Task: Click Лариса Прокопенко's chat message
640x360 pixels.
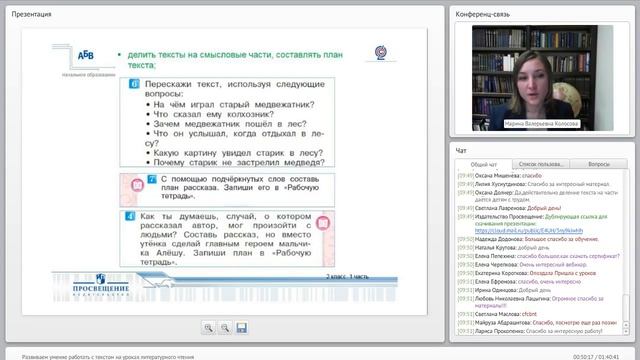Action: coord(530,331)
